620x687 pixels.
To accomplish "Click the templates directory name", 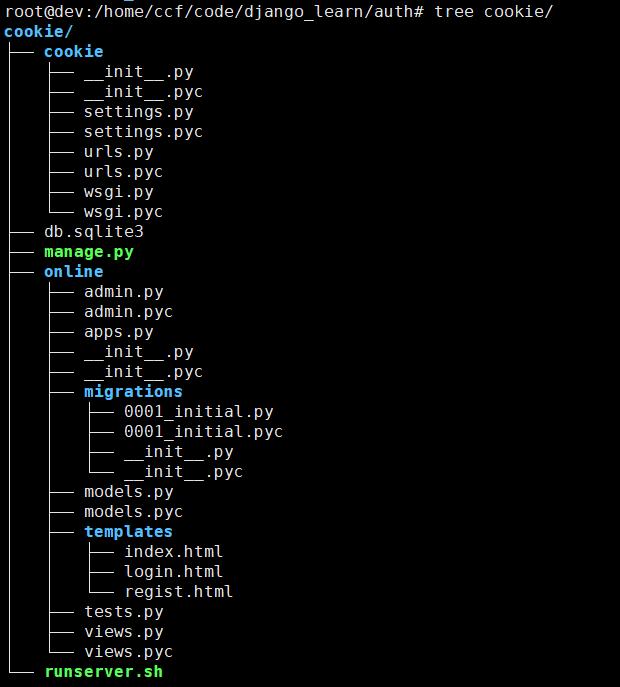I will click(x=128, y=531).
